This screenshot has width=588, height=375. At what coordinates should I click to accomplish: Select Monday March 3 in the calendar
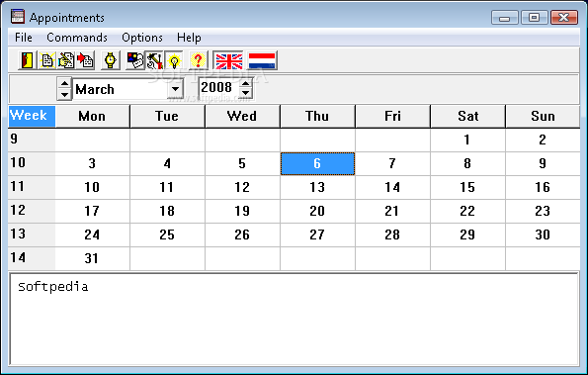[92, 163]
